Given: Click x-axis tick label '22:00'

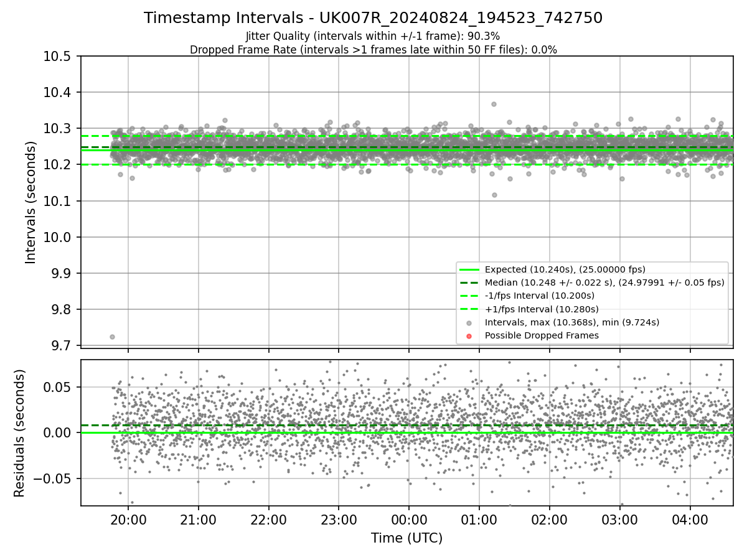Looking at the screenshot, I should pos(269,520).
